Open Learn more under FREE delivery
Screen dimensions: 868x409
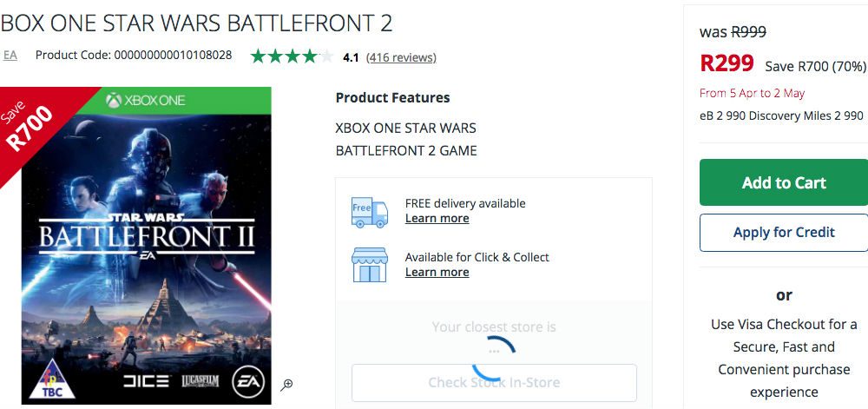437,218
